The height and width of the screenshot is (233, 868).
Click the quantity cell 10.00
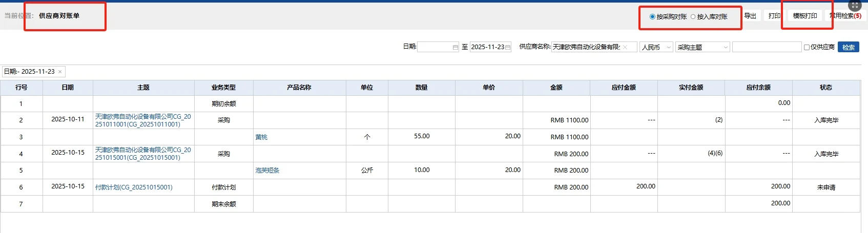(422, 170)
